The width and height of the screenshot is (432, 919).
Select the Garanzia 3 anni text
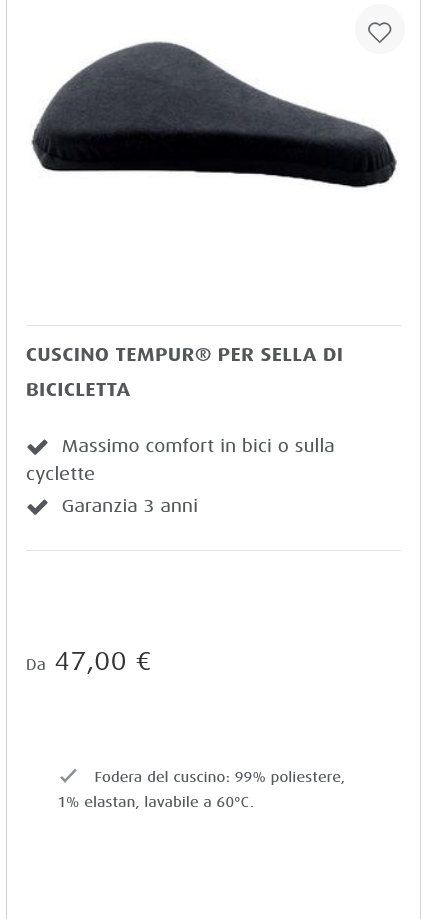[130, 506]
